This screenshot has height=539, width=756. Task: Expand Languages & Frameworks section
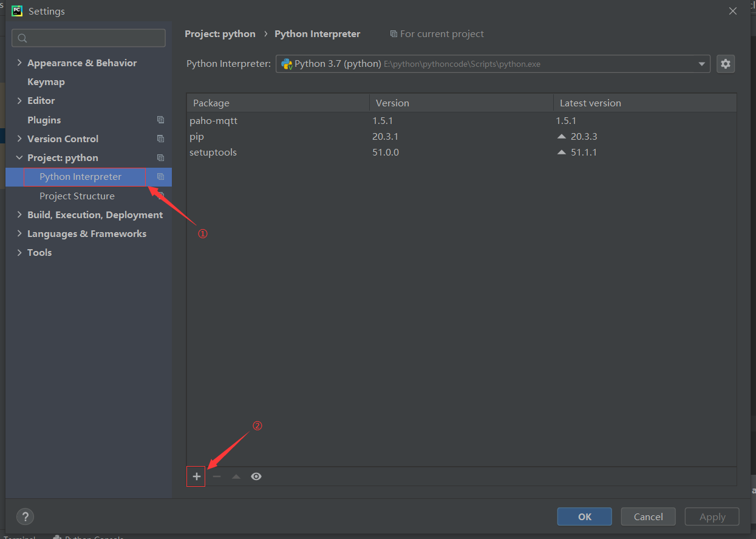tap(19, 233)
